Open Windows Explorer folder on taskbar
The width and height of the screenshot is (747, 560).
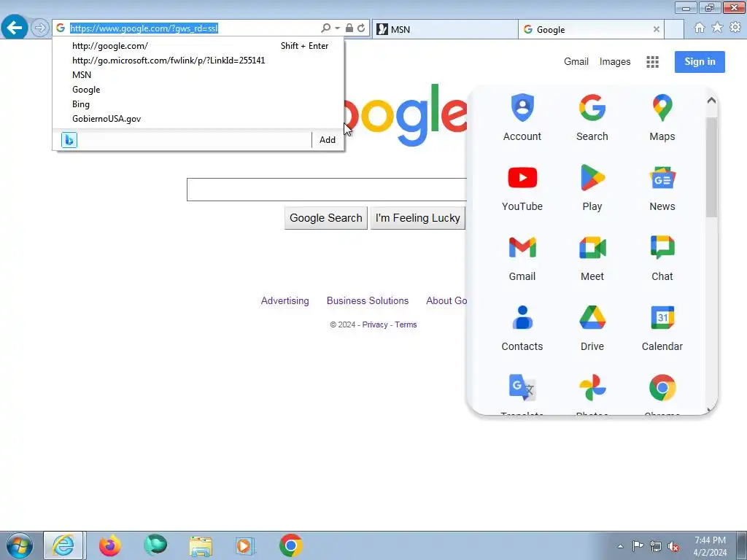coord(201,545)
